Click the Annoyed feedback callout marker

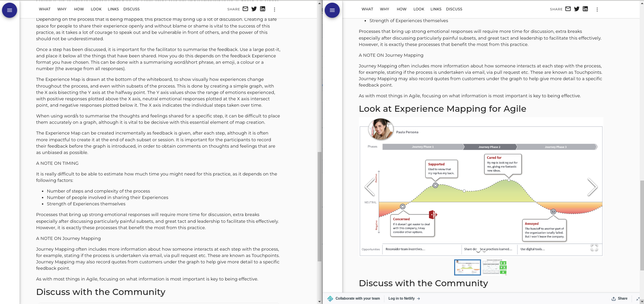[553, 212]
